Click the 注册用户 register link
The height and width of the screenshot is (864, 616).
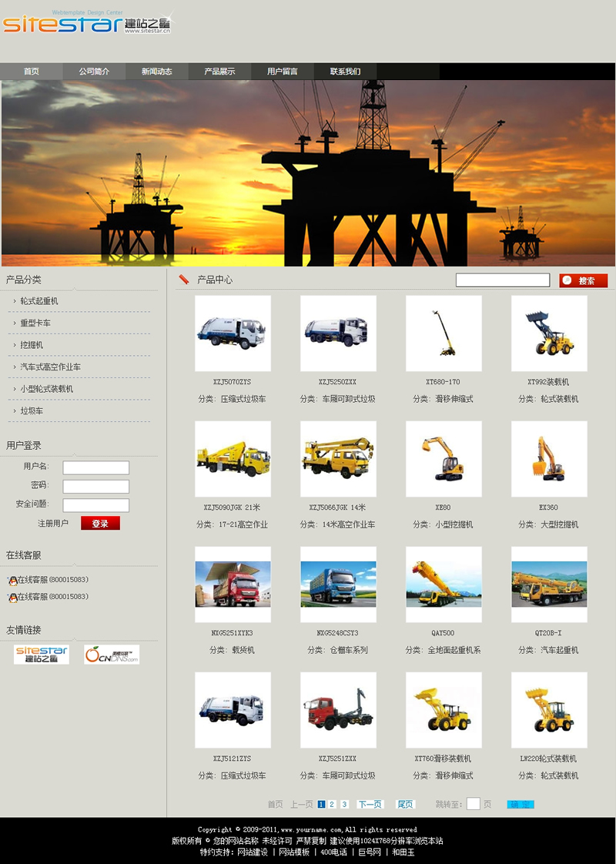pyautogui.click(x=53, y=524)
